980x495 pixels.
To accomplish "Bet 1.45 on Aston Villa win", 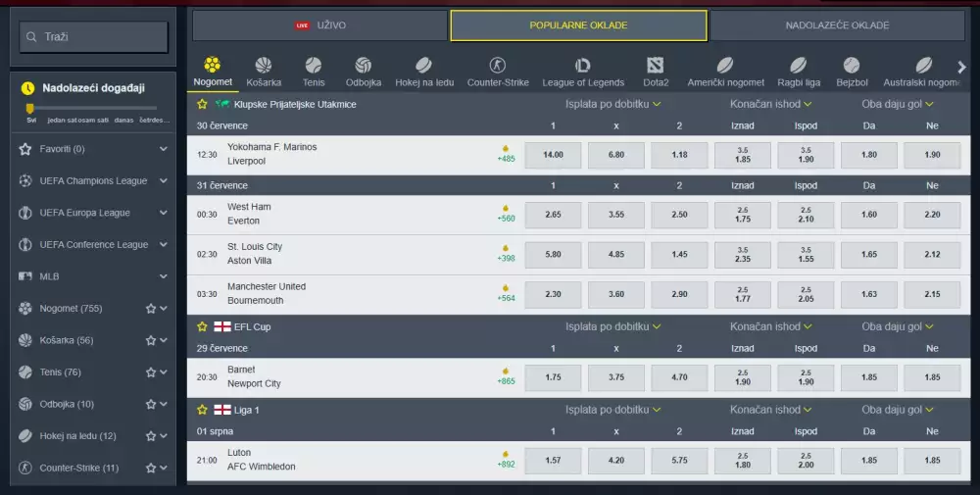I will (679, 255).
